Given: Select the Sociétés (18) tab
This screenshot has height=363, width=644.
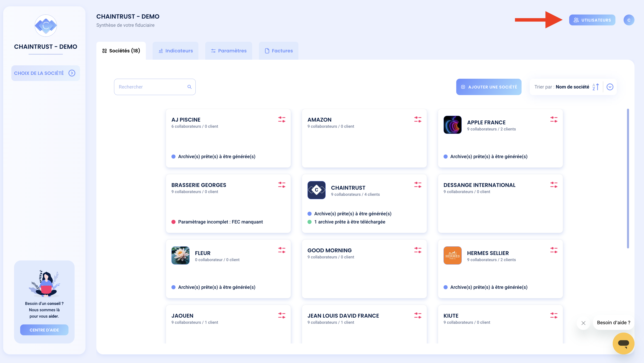Looking at the screenshot, I should [121, 51].
